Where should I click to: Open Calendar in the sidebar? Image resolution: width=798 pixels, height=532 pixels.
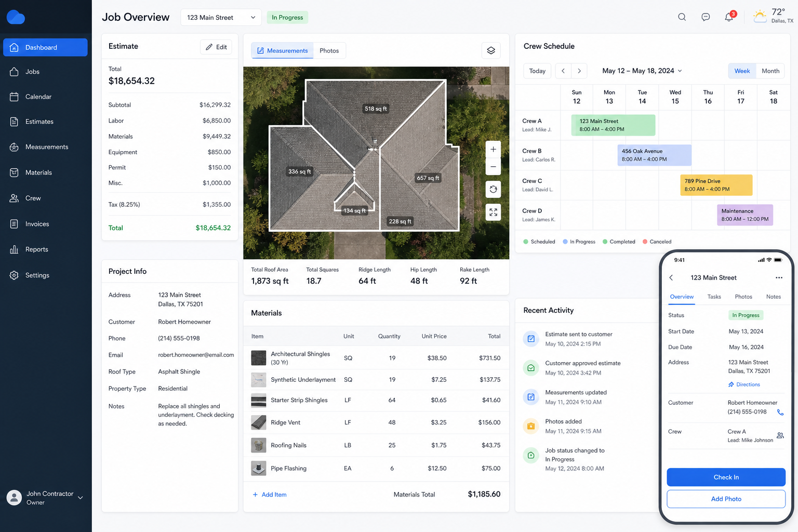(45, 97)
